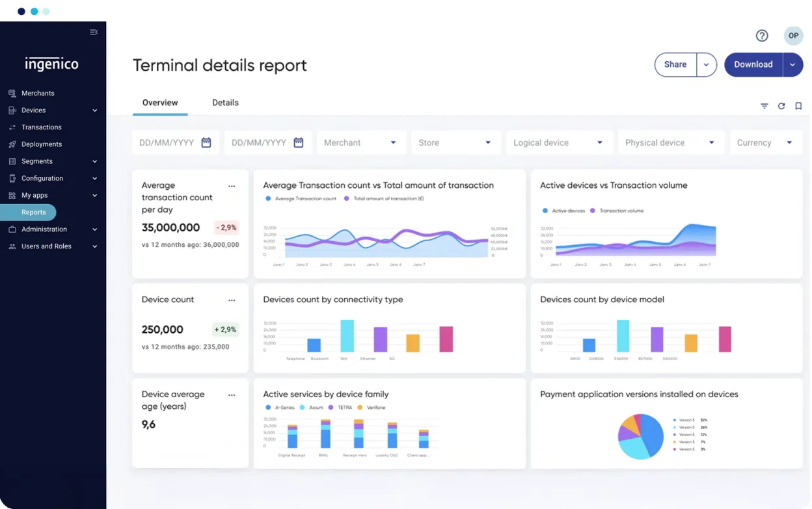The height and width of the screenshot is (509, 812).
Task: Refresh the report with the reload icon
Action: pos(781,106)
